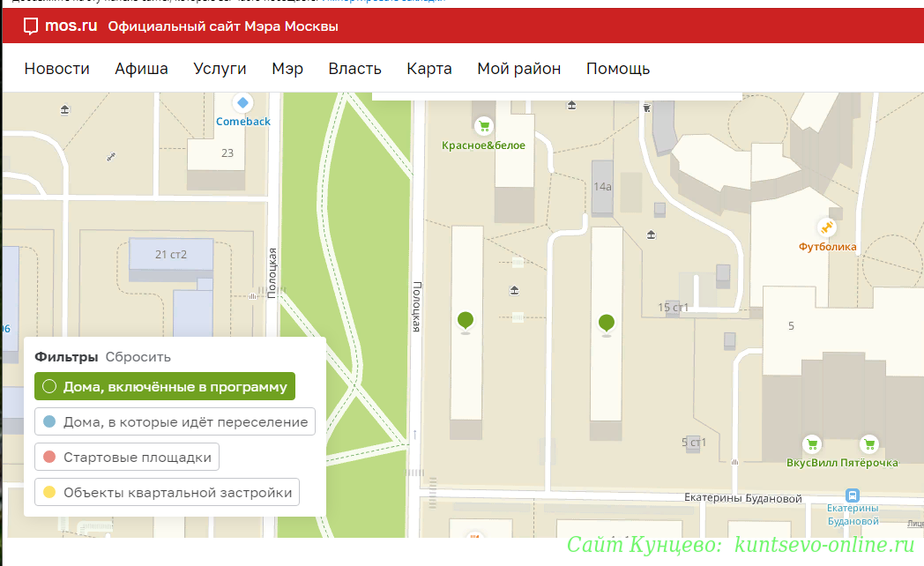The height and width of the screenshot is (566, 924).
Task: Click the orange Футболика marker icon
Action: coord(827,227)
